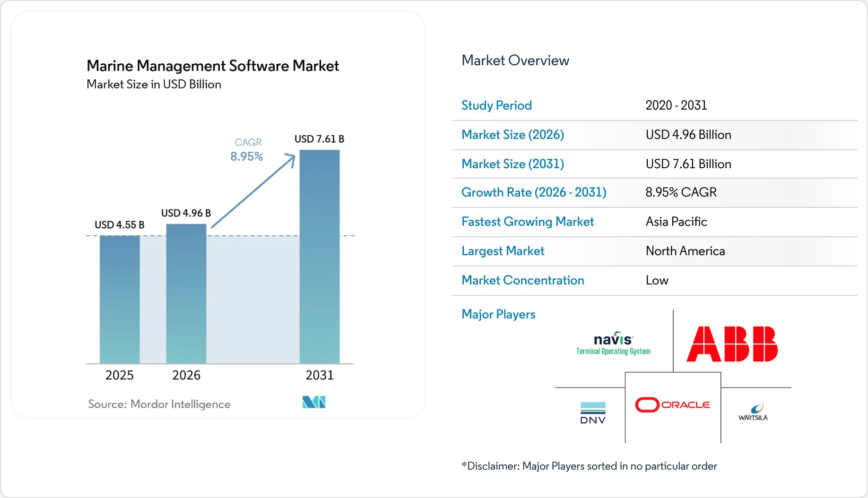The width and height of the screenshot is (868, 498).
Task: Click the Oracle logo
Action: [x=673, y=405]
